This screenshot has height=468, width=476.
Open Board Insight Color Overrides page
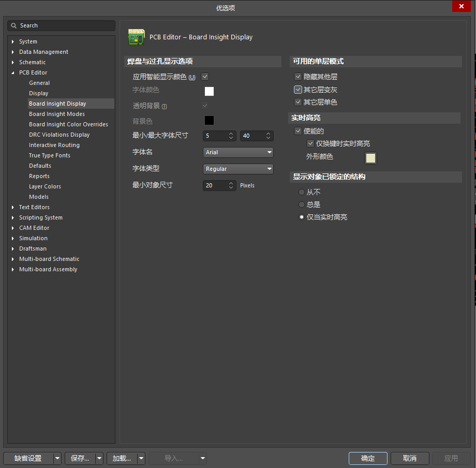pyautogui.click(x=68, y=124)
